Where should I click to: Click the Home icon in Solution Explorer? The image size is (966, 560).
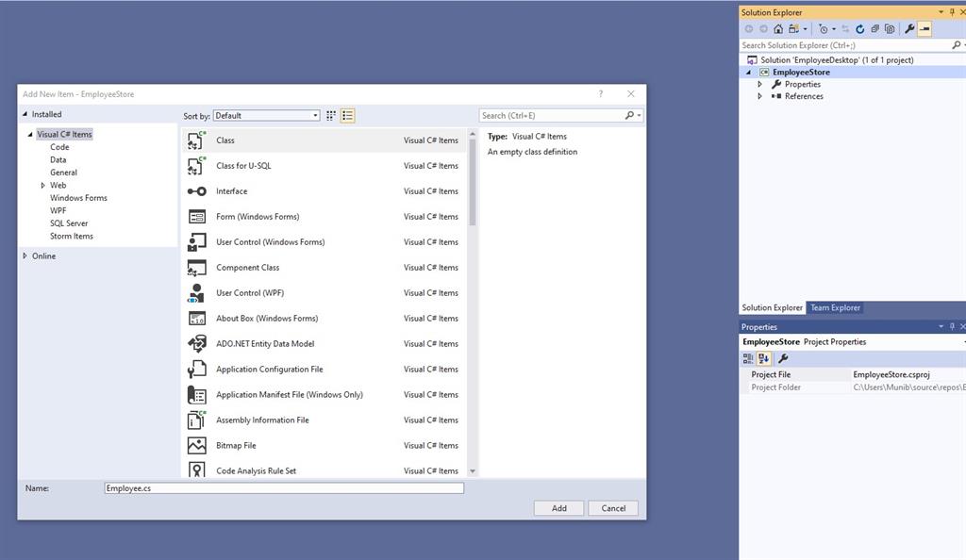click(x=778, y=28)
